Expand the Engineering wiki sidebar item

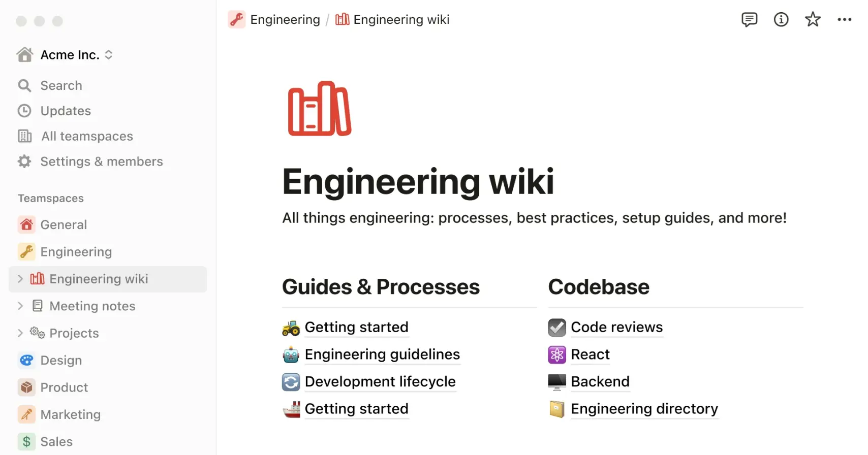[20, 279]
